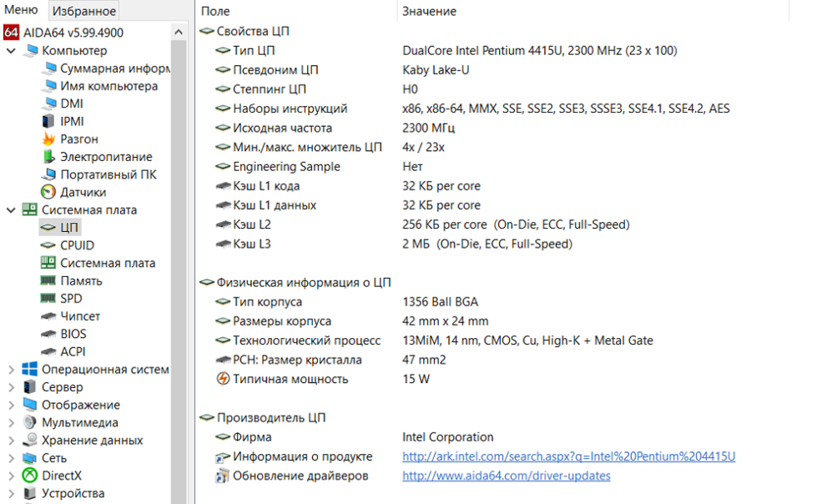The width and height of the screenshot is (817, 504).
Task: Click the Память memory module icon
Action: (48, 281)
